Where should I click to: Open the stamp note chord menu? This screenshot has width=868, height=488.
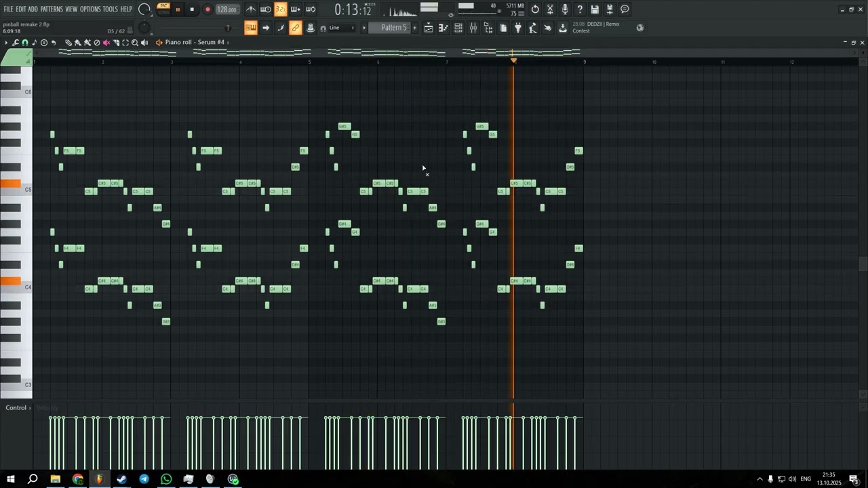(34, 42)
